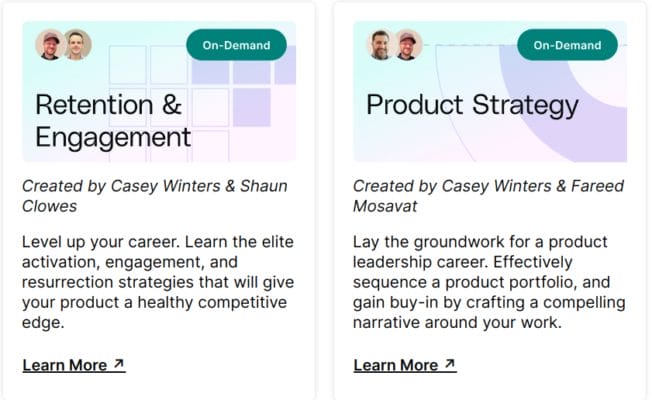Click the "Shaun Clowes" name line on the Retention card
This screenshot has width=652, height=400.
[x=52, y=206]
